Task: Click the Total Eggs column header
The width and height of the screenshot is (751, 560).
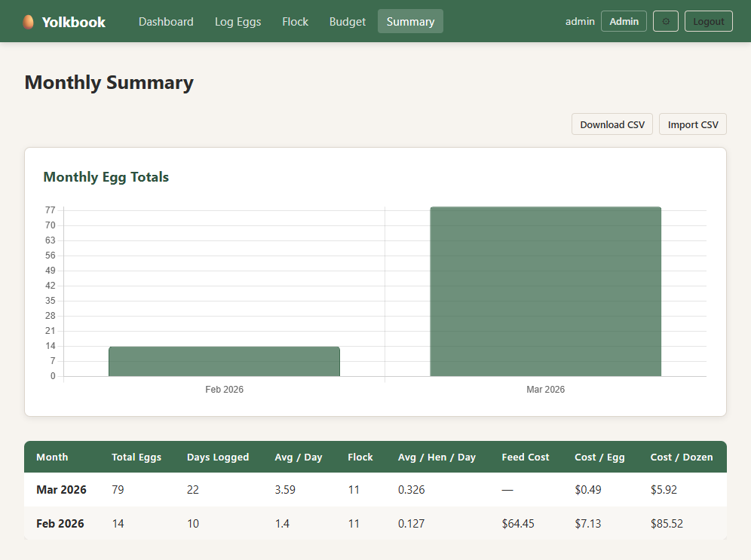Action: click(x=136, y=457)
